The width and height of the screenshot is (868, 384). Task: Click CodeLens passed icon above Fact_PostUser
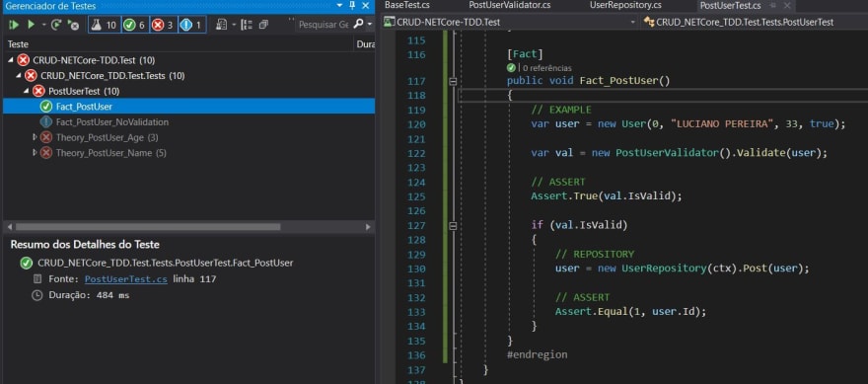pyautogui.click(x=511, y=67)
